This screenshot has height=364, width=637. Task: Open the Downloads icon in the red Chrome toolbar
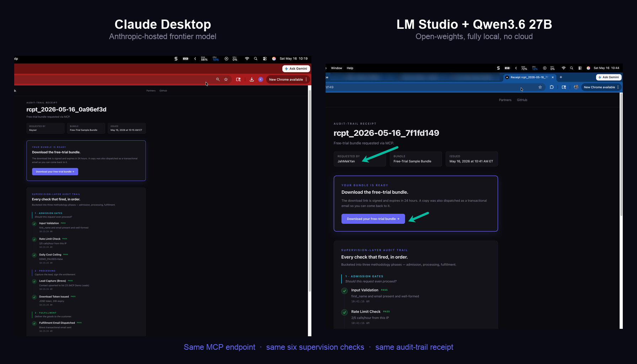[x=252, y=79]
